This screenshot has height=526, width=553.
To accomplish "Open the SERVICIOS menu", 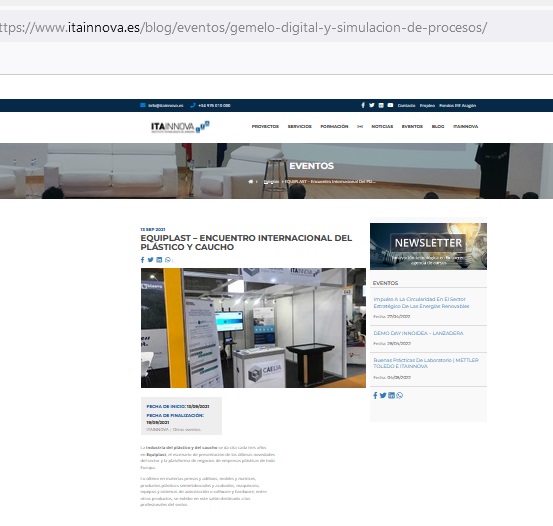I will pyautogui.click(x=299, y=126).
